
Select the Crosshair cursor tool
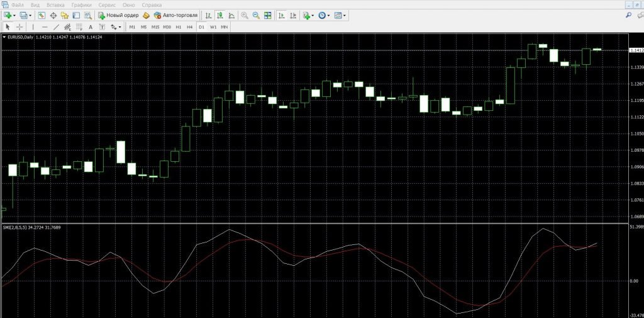(x=19, y=27)
